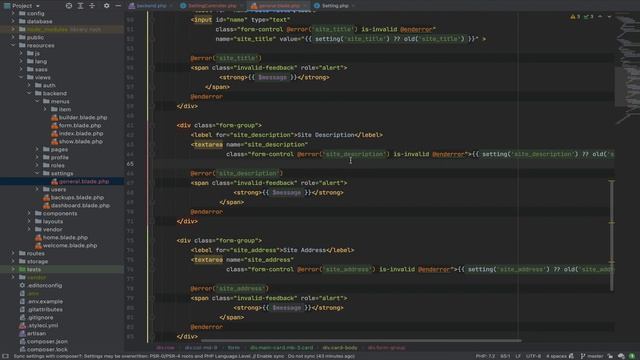The width and height of the screenshot is (640, 360).
Task: Expand the js folder
Action: coord(21,53)
